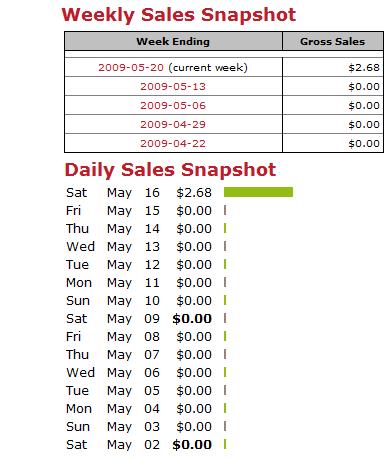
Task: Click the bold $0.00 for Sat May 09
Action: click(x=192, y=319)
